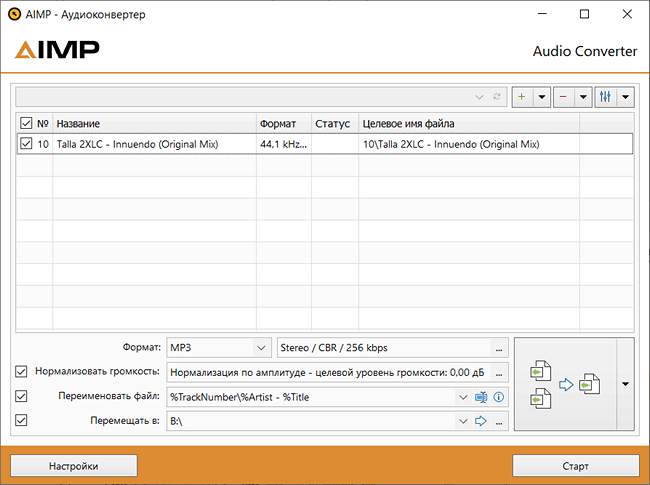Sort by Целевое имя файла column header
Screen dimensions: 650x485
click(469, 124)
